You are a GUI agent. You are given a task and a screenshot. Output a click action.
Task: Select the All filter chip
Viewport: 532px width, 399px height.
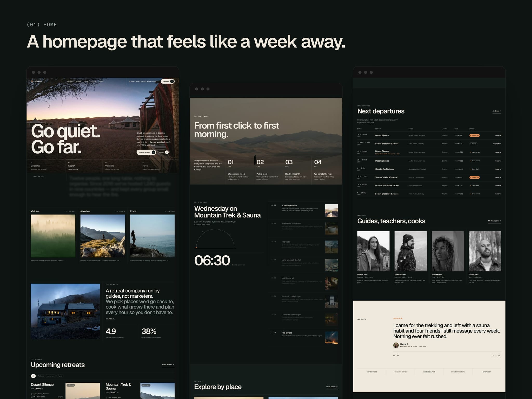point(33,376)
